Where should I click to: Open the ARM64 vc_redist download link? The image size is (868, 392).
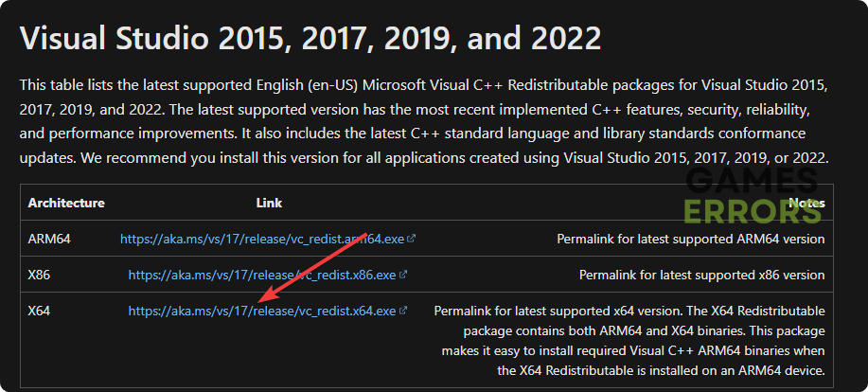[263, 240]
